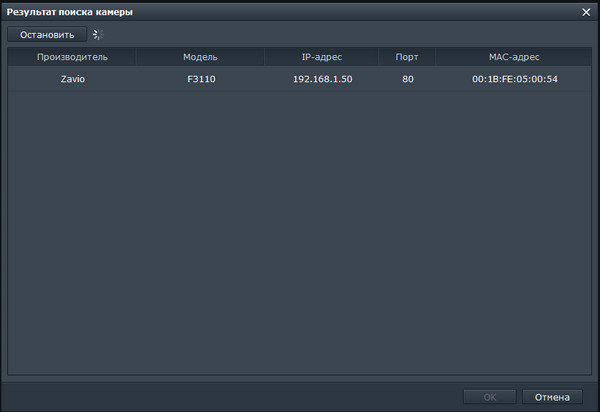Click the Порт column header
Image resolution: width=600 pixels, height=412 pixels.
pos(407,57)
